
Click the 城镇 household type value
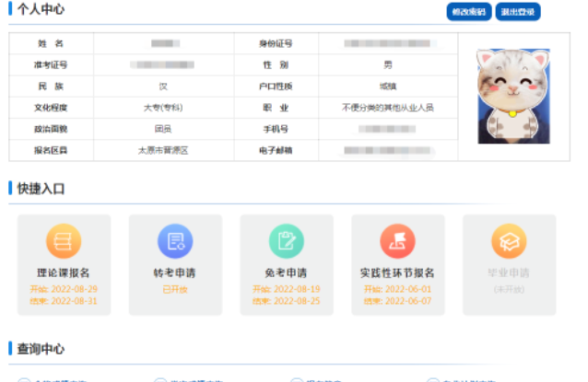(388, 87)
